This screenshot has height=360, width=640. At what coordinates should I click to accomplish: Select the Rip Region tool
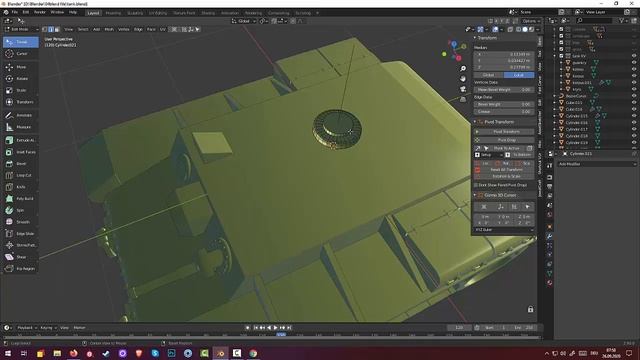click(x=20, y=269)
